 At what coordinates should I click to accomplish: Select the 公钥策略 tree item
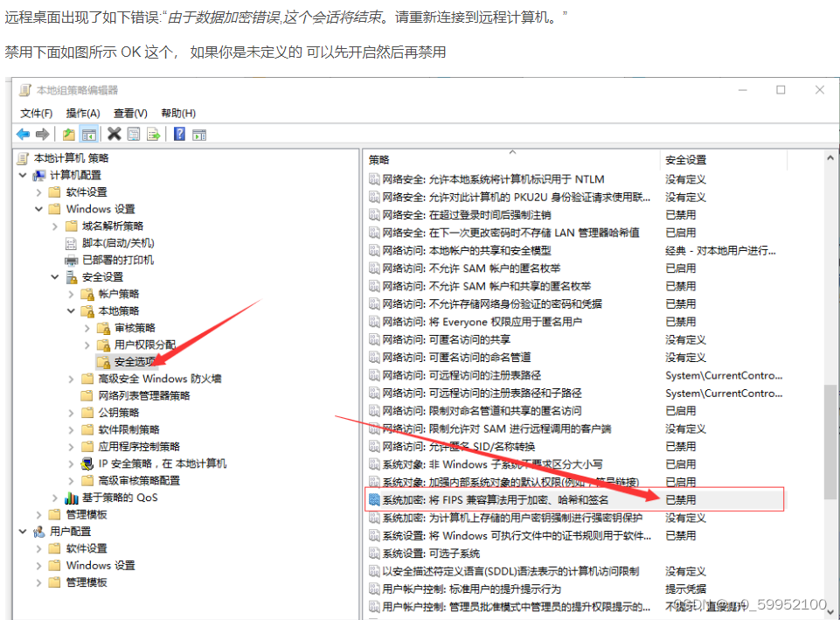click(x=118, y=413)
